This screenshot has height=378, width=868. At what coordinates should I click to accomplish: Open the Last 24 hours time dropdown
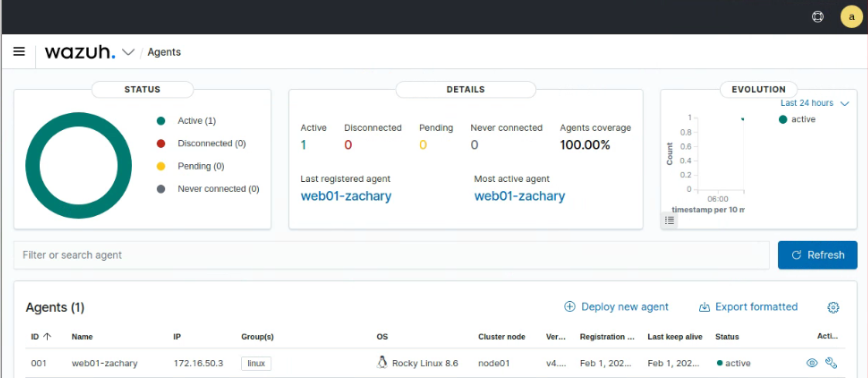[814, 103]
